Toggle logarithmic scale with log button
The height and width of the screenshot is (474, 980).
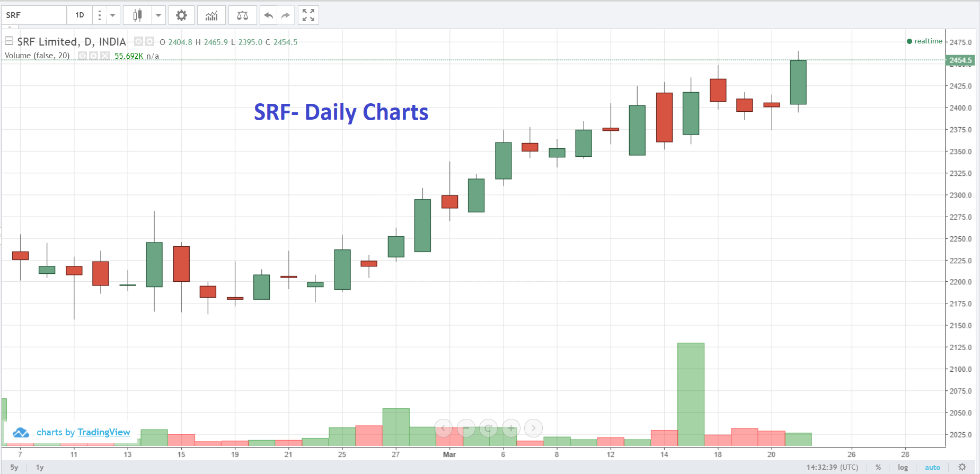[903, 467]
